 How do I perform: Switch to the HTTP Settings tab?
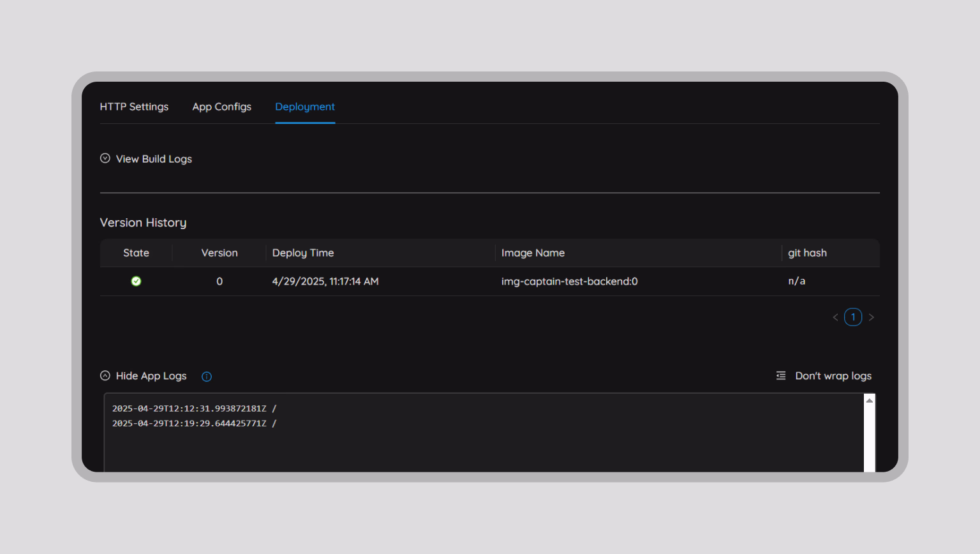[134, 107]
